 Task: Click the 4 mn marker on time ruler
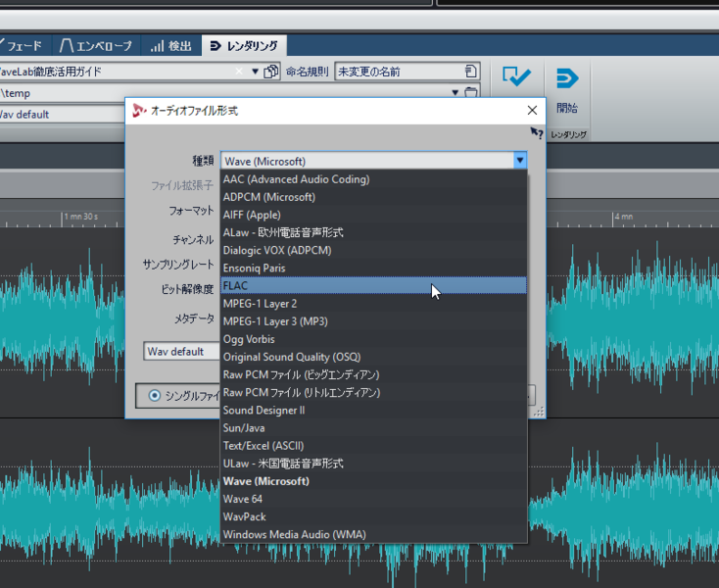[x=623, y=217]
